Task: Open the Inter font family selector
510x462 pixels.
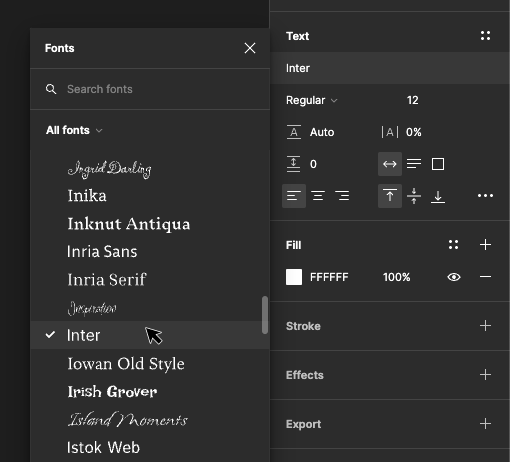Action: click(390, 68)
